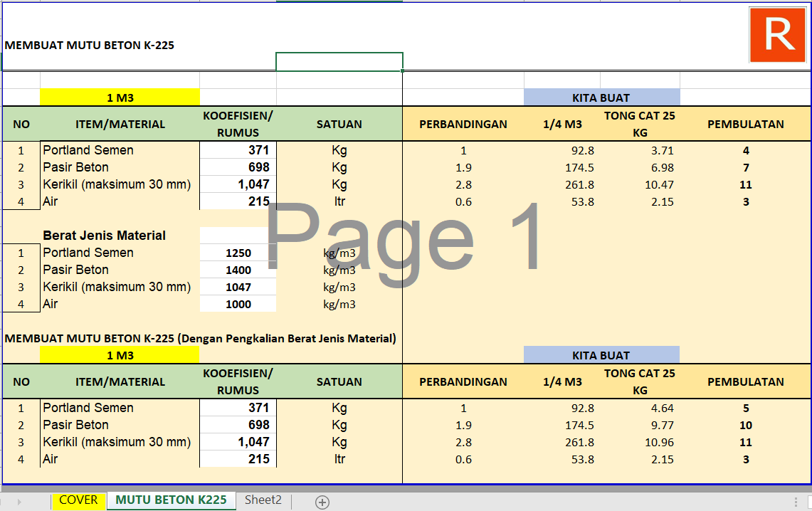Select the orange R logo image
The image size is (812, 511).
coord(777,34)
